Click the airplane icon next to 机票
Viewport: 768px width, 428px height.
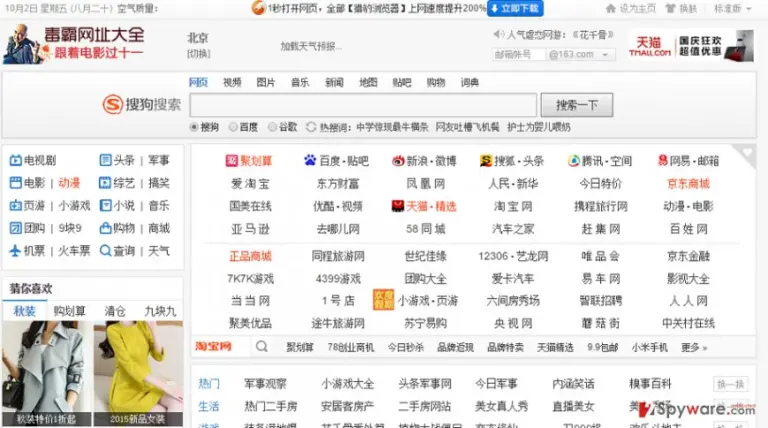point(15,251)
